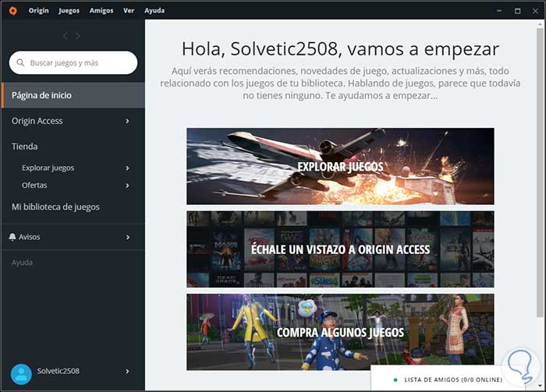
Task: Click the magnifying glass search icon
Action: [20, 62]
